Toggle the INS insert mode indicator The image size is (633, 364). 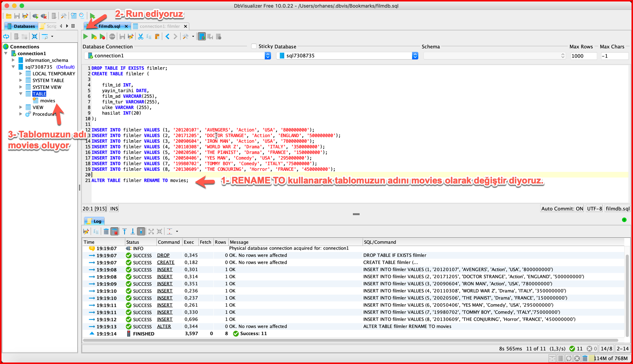coord(114,209)
